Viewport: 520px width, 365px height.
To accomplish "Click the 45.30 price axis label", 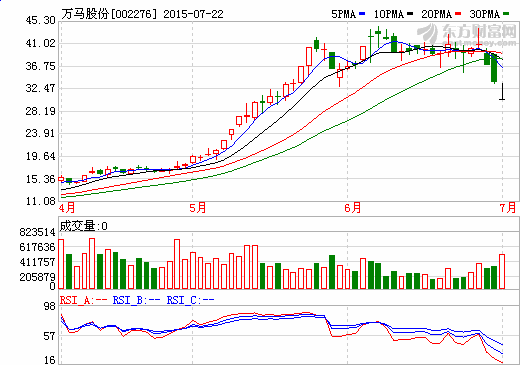I will tap(41, 20).
